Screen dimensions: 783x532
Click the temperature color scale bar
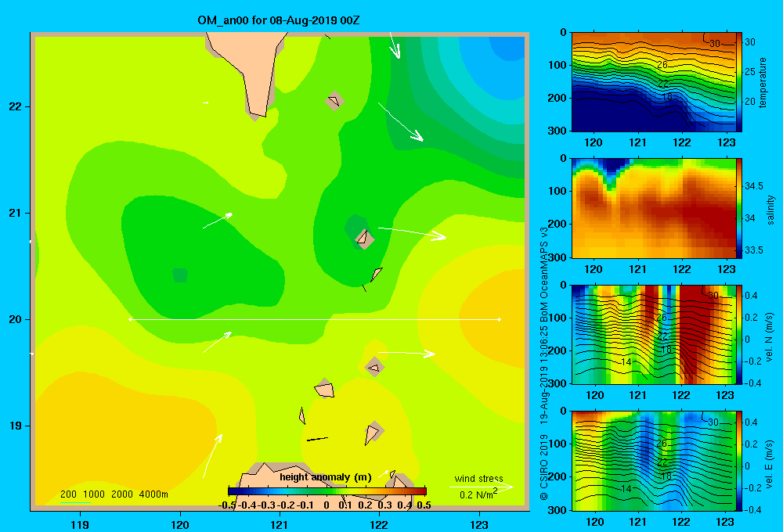tap(739, 82)
